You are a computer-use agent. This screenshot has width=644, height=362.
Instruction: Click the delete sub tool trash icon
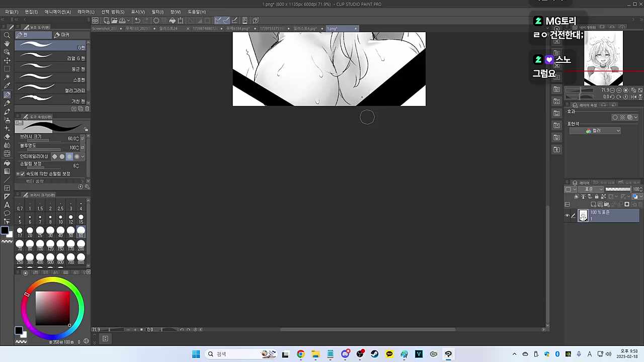87,109
